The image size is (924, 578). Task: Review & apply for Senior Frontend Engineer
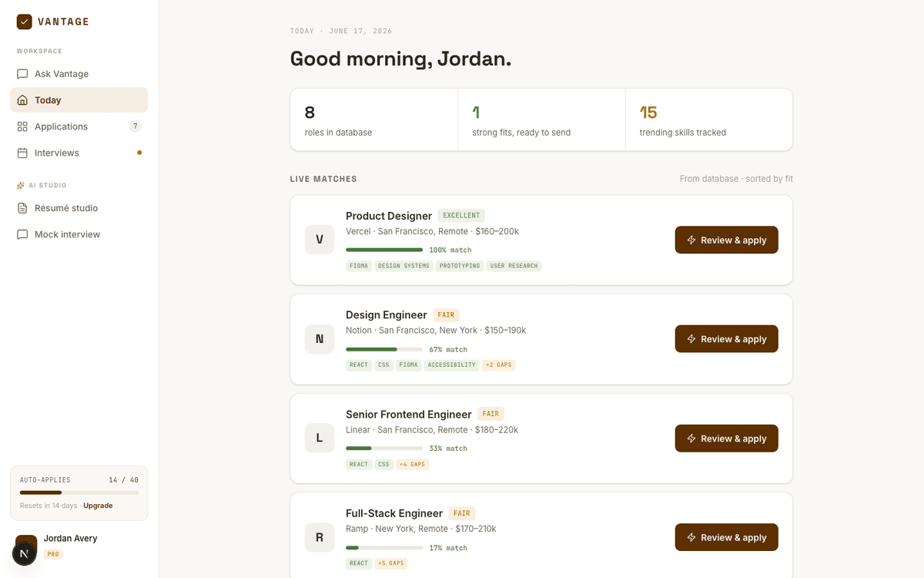[727, 439]
